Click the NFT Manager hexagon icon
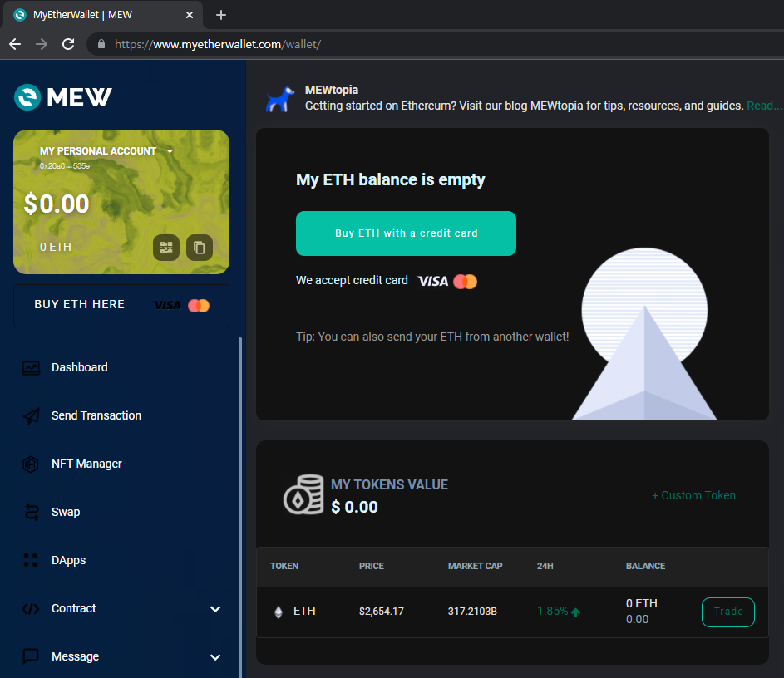The image size is (784, 678). pos(31,464)
